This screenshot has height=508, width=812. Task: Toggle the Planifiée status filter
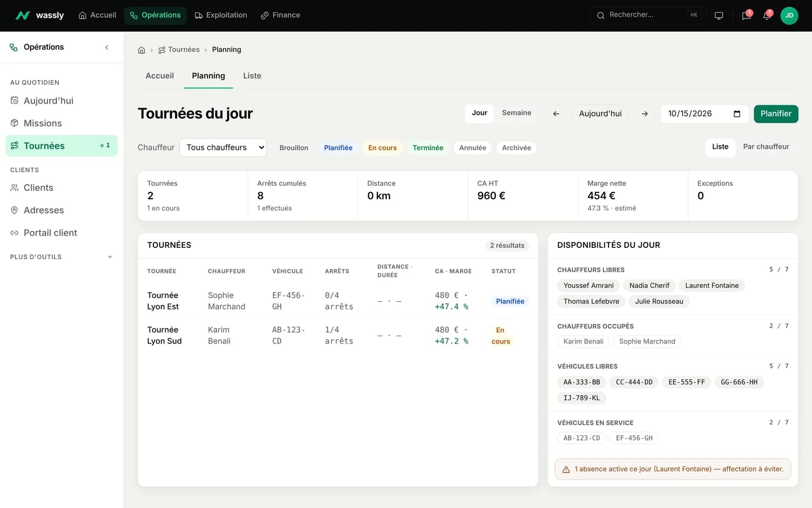[338, 148]
